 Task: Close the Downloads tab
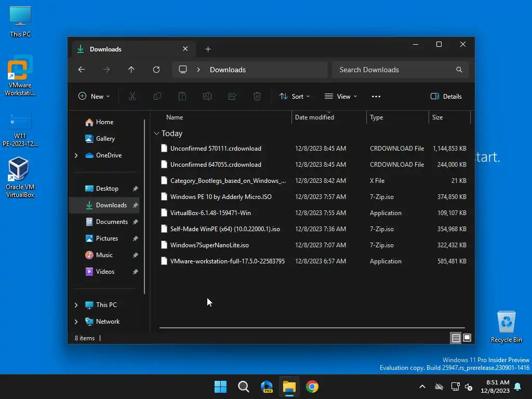[x=185, y=49]
